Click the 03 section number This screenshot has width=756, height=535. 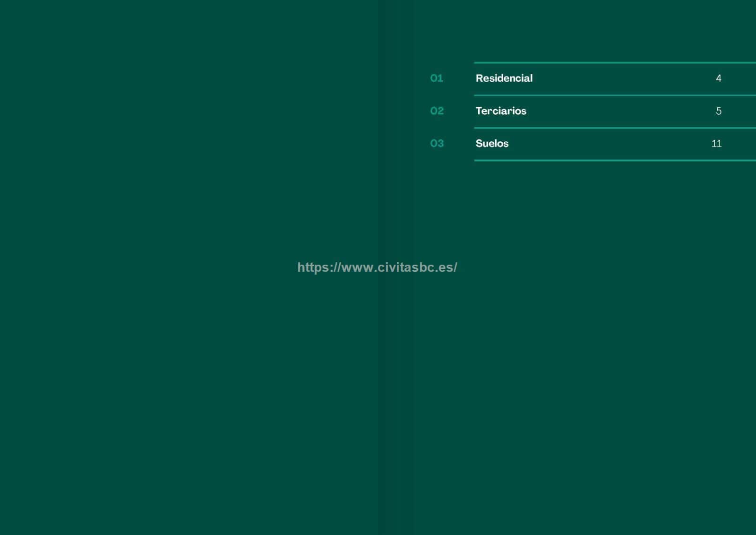(437, 144)
